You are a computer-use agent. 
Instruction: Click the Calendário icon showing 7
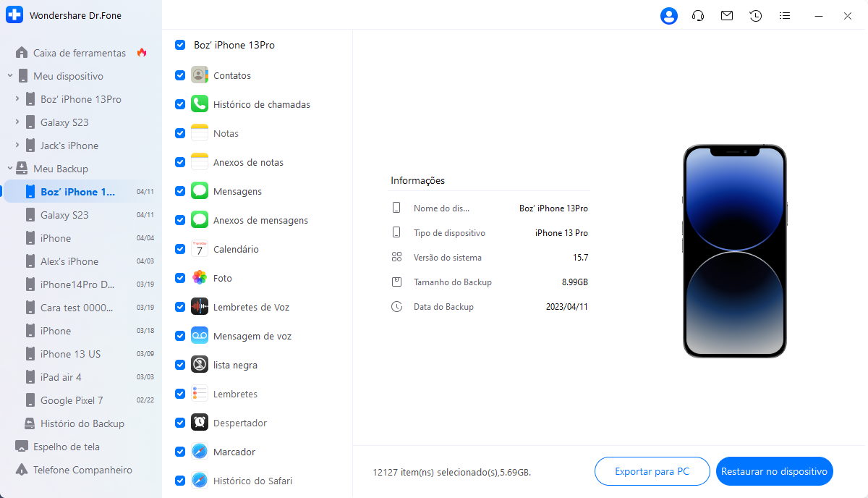tap(200, 249)
